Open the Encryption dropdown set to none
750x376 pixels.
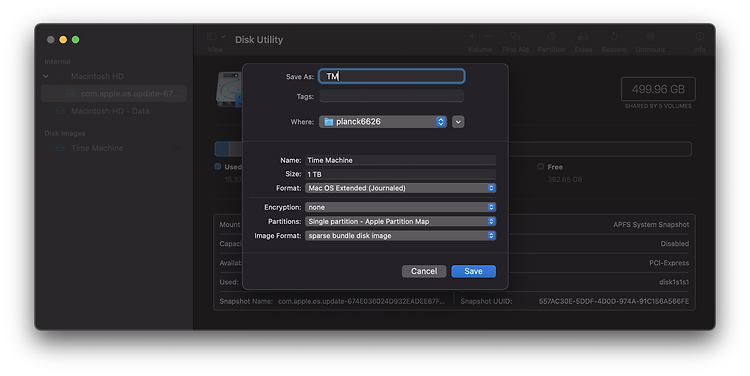pos(400,207)
